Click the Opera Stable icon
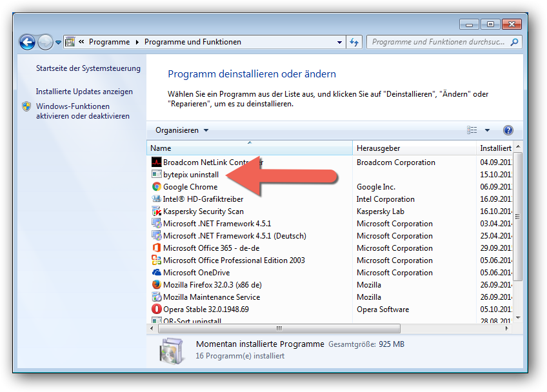 click(156, 309)
